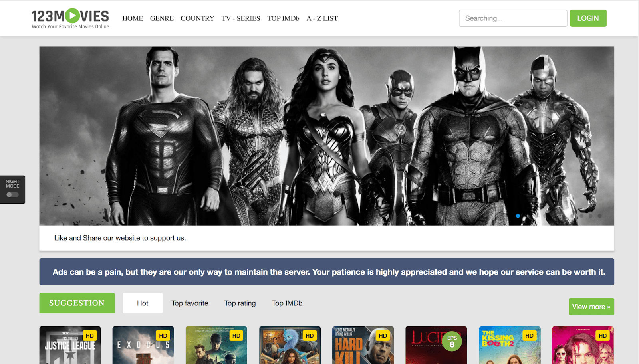The width and height of the screenshot is (639, 364).
Task: Click 'Watch Your Favorite Movies Online' tagline
Action: (70, 27)
